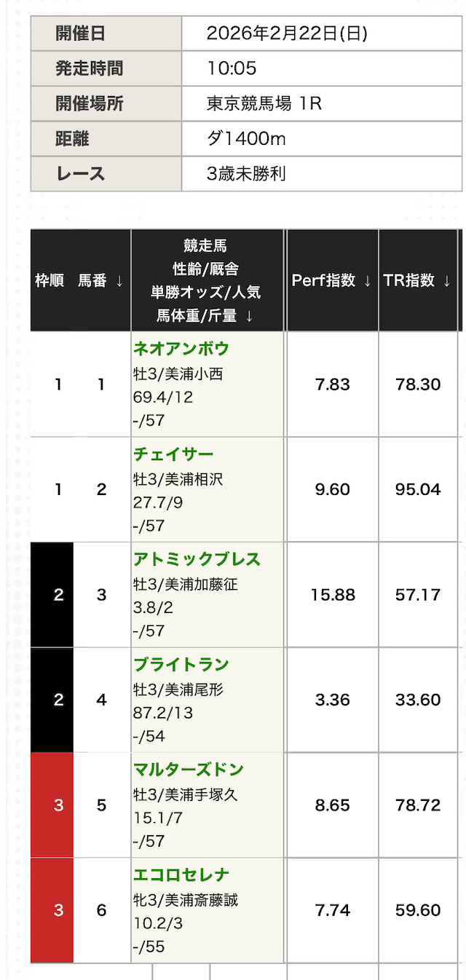This screenshot has width=466, height=980.
Task: Go to ブライトラン horse details
Action: (x=181, y=665)
